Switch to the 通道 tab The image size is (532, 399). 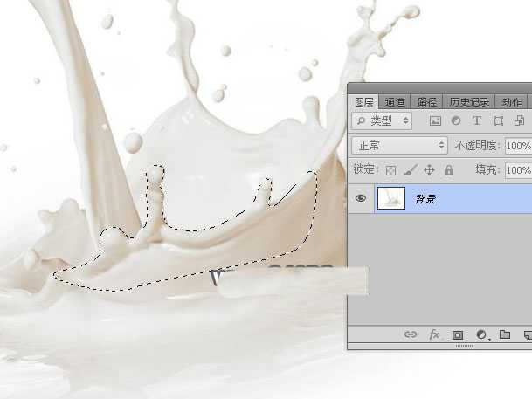pyautogui.click(x=395, y=101)
